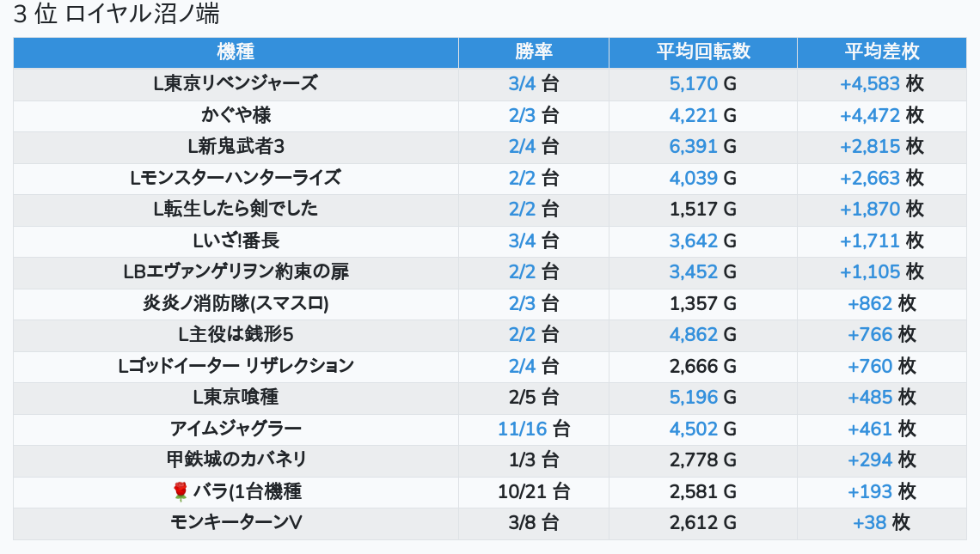The width and height of the screenshot is (980, 554).
Task: Select the L主役は銭形5 machine name
Action: click(236, 335)
